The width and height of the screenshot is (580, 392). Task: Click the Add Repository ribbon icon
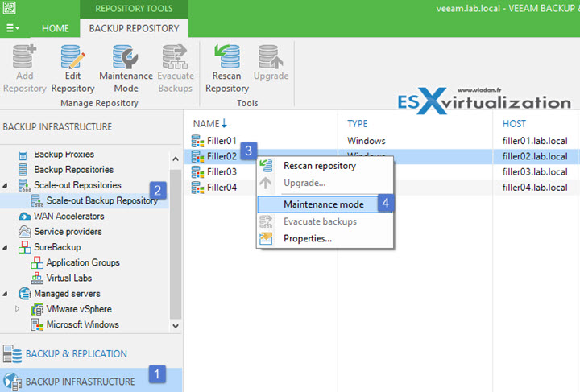click(x=24, y=57)
